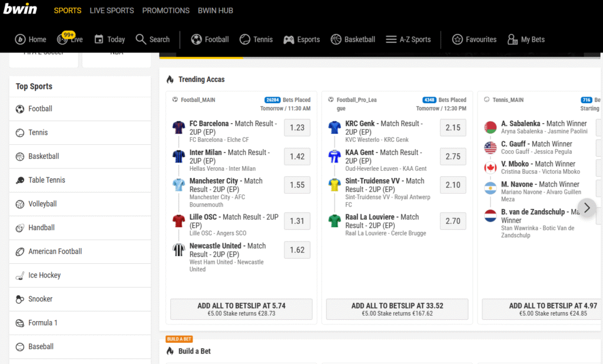603x364 pixels.
Task: Switch to LIVE SPORTS
Action: pyautogui.click(x=112, y=10)
